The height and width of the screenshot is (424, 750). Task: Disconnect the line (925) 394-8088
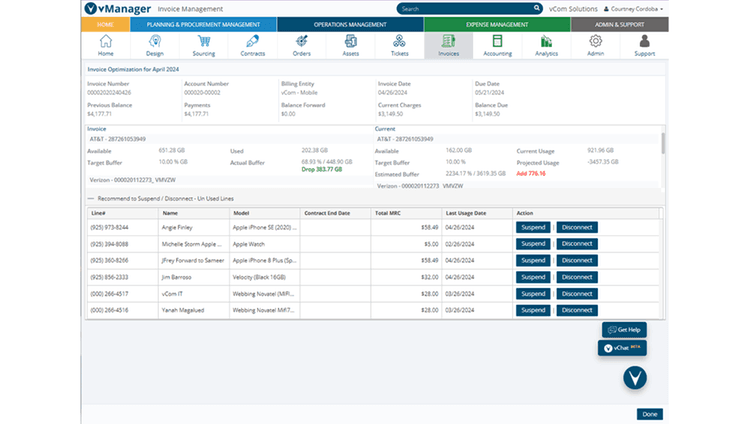pyautogui.click(x=577, y=244)
